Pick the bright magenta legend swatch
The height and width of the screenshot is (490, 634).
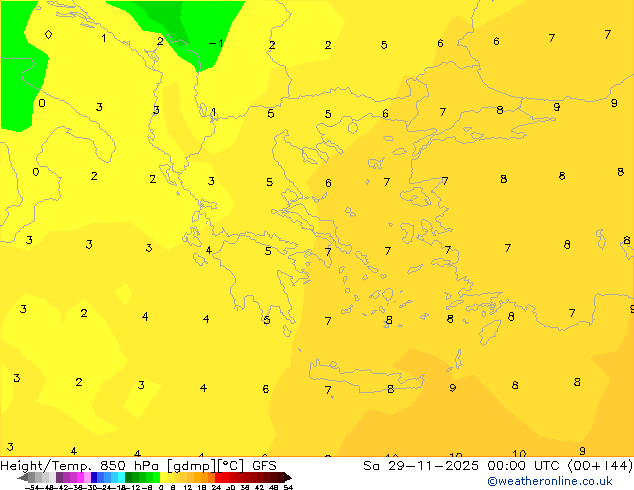[x=80, y=478]
